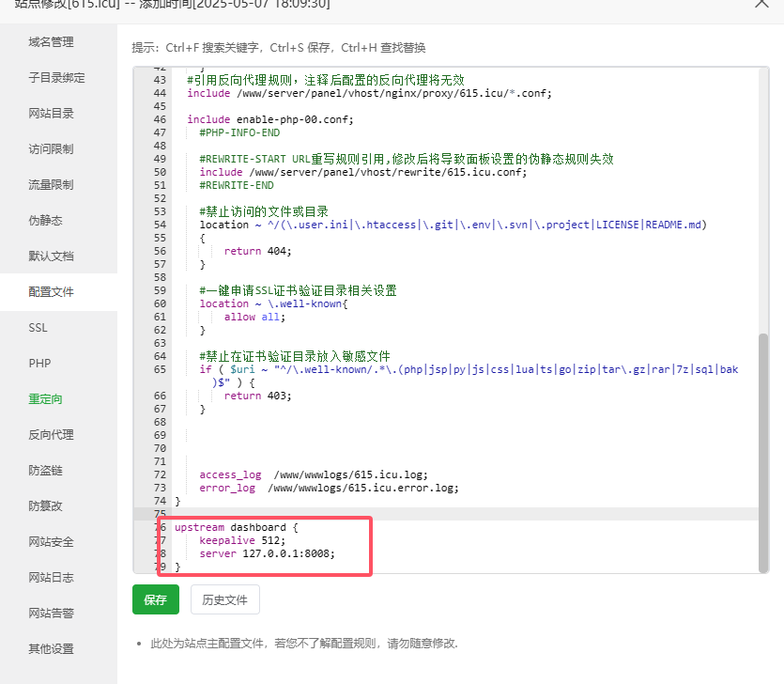Switch to the PHP version tab
This screenshot has width=784, height=684.
[39, 364]
